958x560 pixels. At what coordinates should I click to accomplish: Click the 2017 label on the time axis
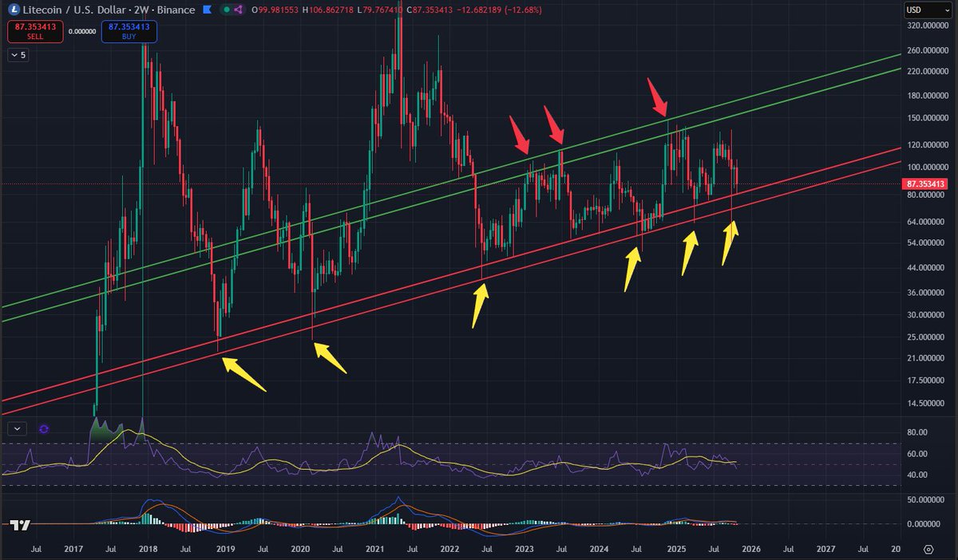(73, 550)
